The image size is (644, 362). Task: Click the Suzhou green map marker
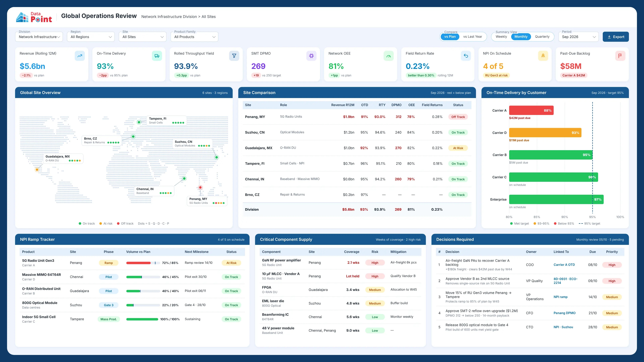tap(217, 157)
